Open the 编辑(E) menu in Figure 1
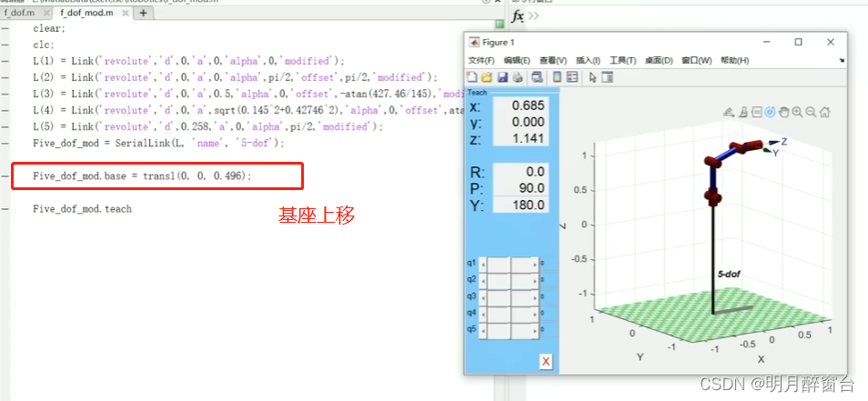Viewport: 868px width, 401px height. [517, 60]
